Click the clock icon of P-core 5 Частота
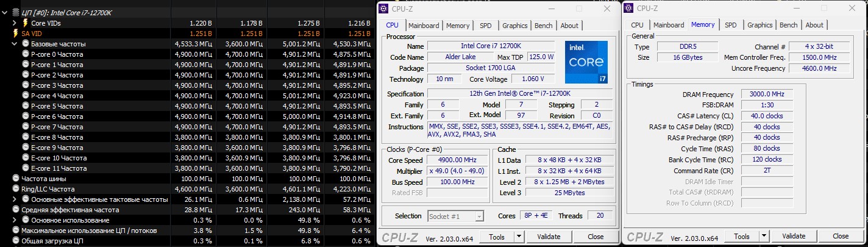 pyautogui.click(x=25, y=106)
